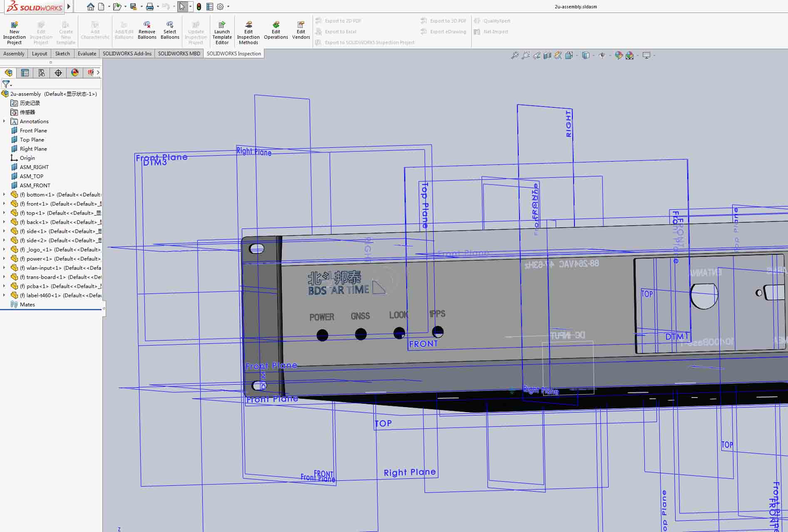This screenshot has width=788, height=532.
Task: Show more manager tabs with the arrow
Action: (98, 72)
